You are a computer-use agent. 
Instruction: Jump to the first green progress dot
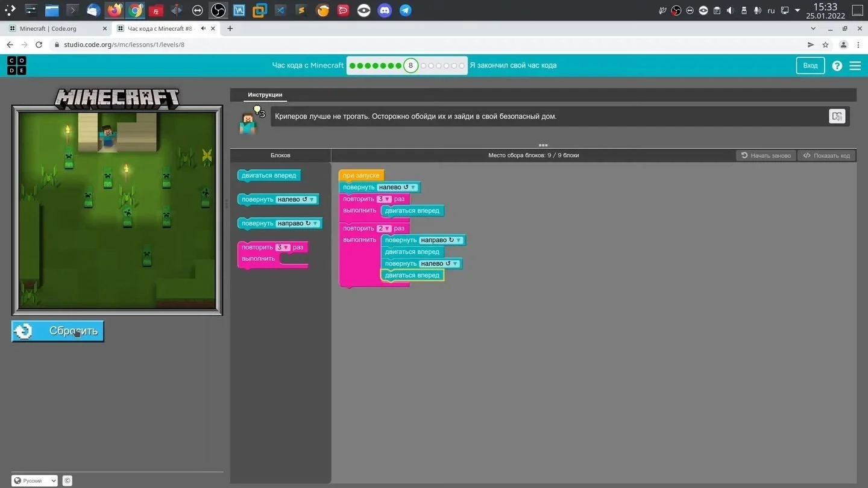coord(352,66)
